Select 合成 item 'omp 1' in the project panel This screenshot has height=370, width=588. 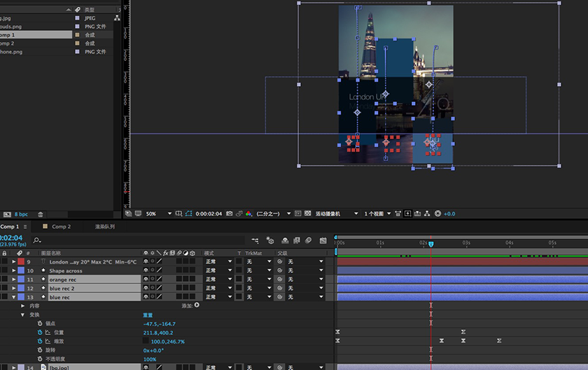(x=36, y=35)
